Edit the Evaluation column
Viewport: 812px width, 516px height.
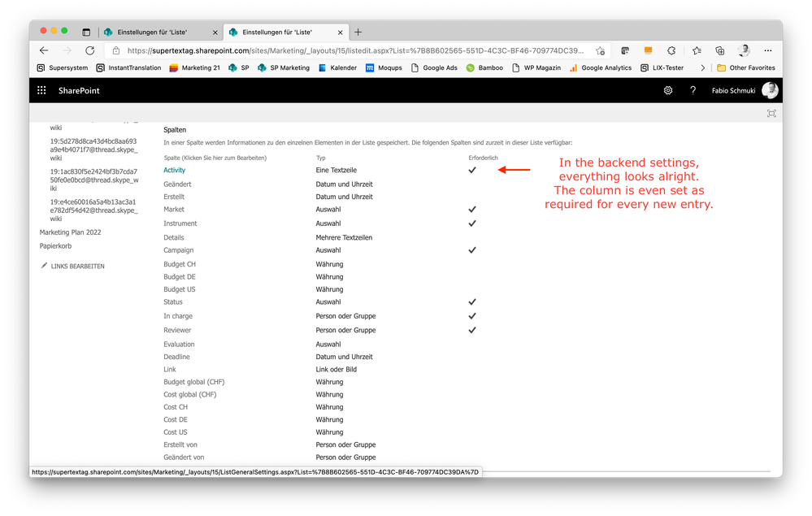point(179,345)
